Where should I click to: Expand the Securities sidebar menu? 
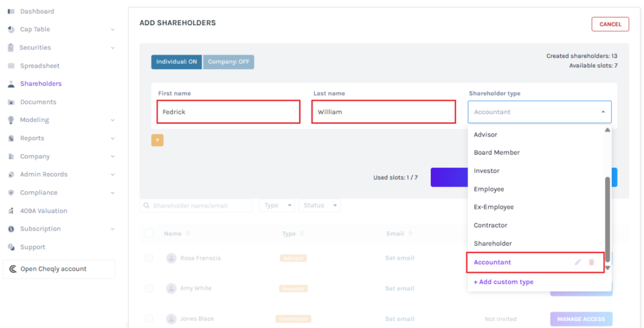pos(112,48)
